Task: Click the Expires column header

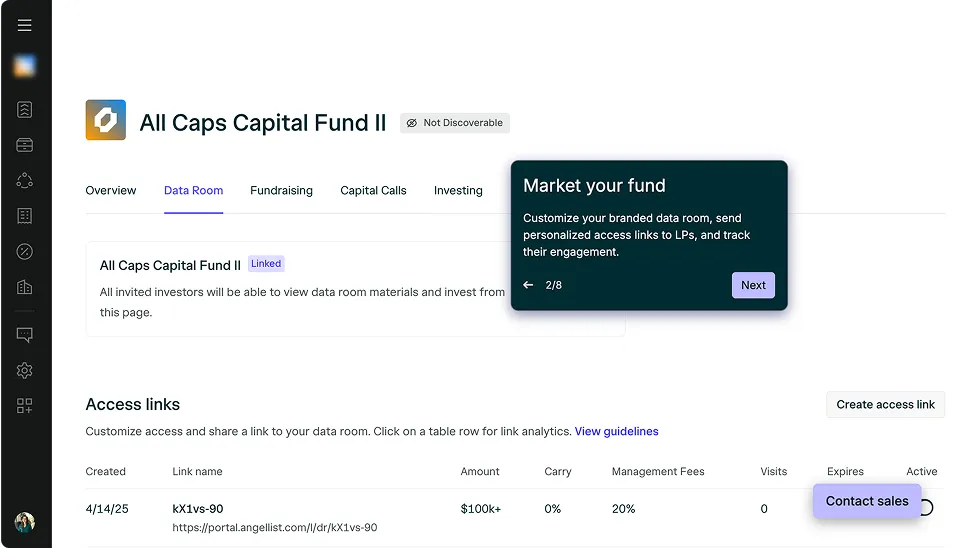Action: (x=845, y=471)
